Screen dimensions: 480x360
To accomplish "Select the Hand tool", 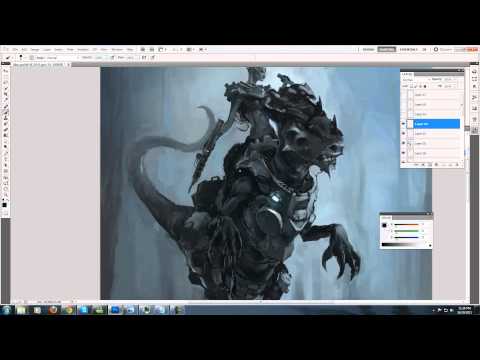I will coord(5,189).
